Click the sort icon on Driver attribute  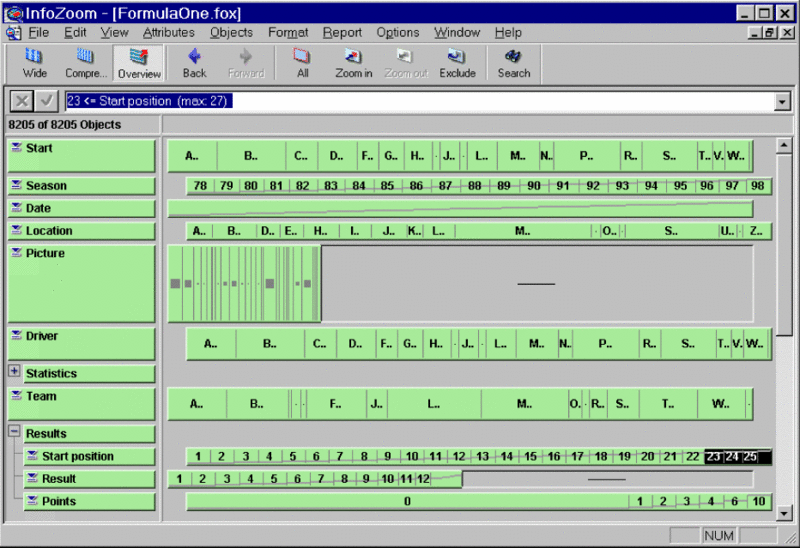(x=17, y=335)
